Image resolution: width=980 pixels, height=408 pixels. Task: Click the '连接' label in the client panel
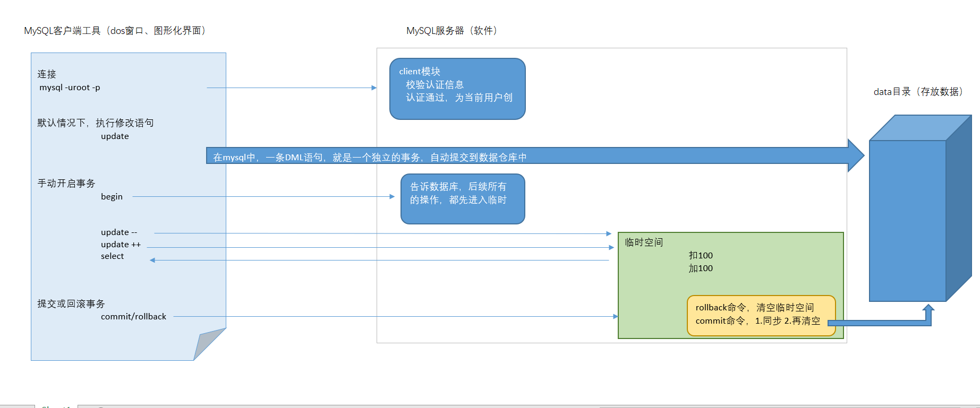pos(47,74)
